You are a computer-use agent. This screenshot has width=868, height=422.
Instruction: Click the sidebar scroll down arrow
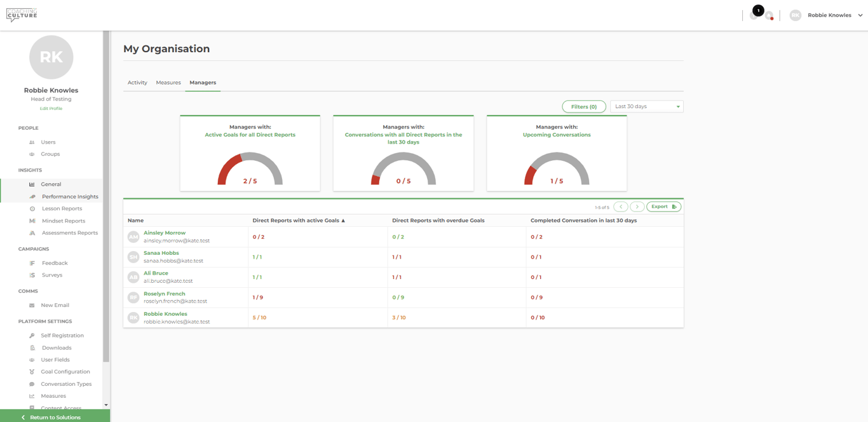point(106,405)
